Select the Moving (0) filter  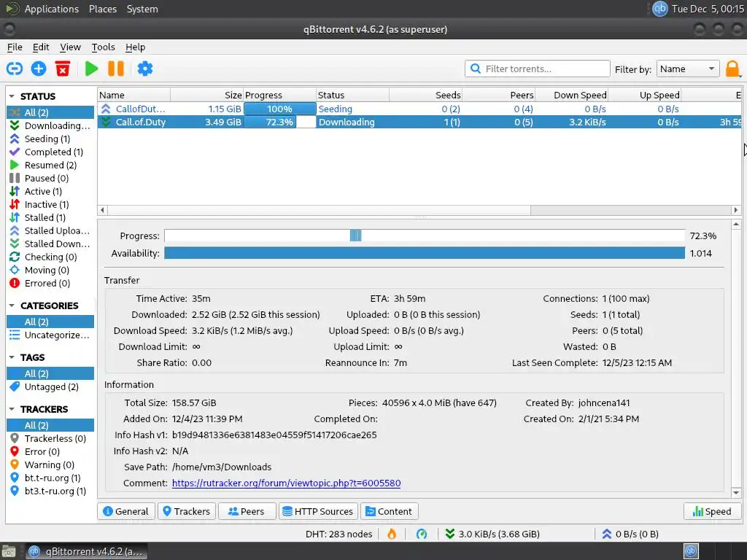click(x=50, y=270)
